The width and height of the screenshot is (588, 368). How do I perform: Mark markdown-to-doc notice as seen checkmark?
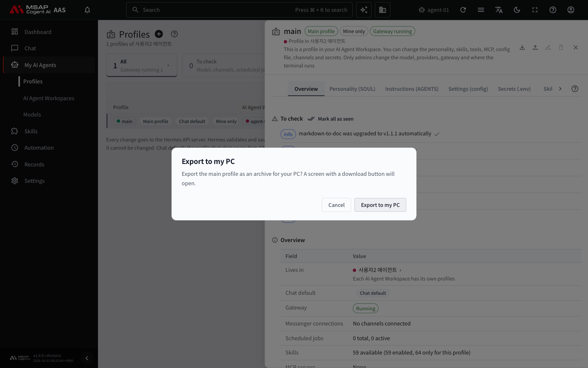coord(437,134)
